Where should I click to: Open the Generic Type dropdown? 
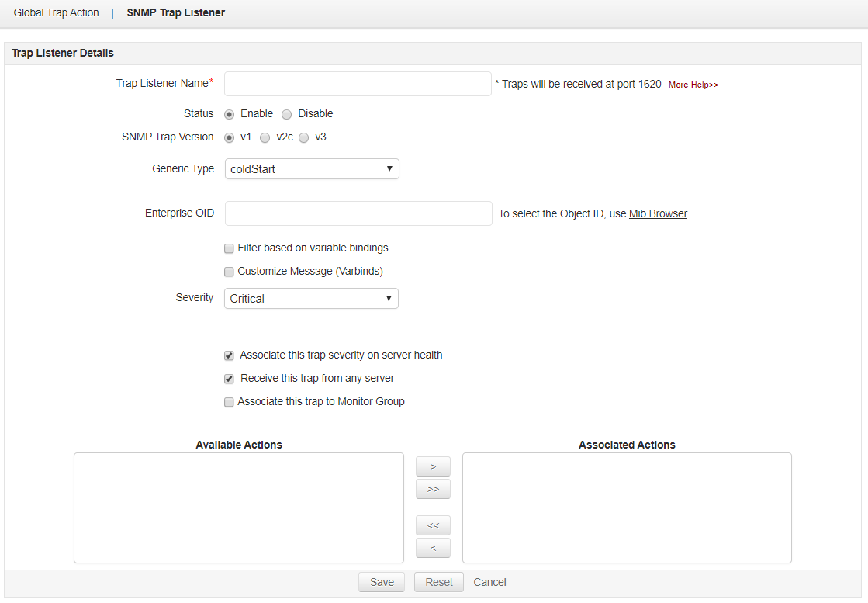(x=312, y=168)
